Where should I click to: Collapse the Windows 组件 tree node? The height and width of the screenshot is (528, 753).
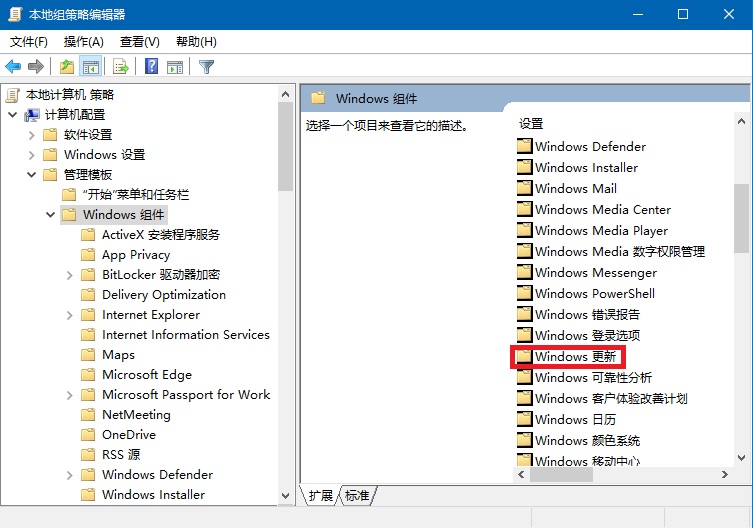pos(50,215)
